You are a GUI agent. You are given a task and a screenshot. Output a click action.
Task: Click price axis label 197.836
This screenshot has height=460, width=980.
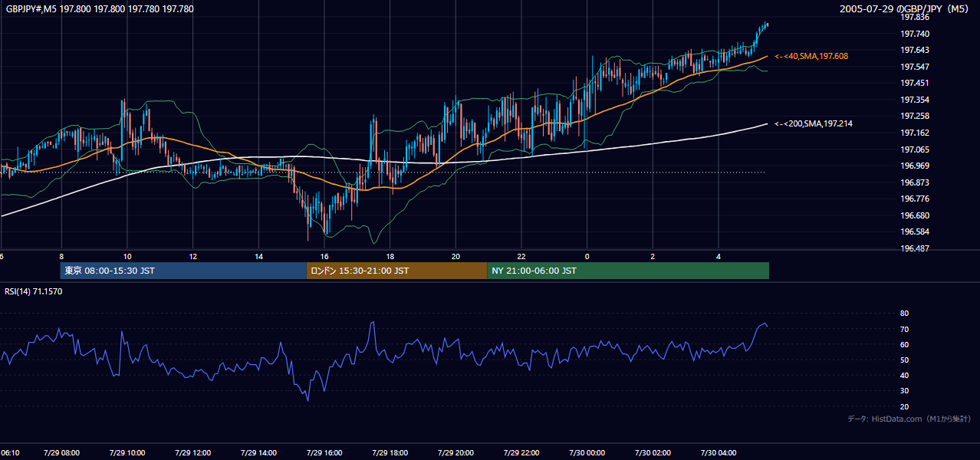(x=914, y=18)
